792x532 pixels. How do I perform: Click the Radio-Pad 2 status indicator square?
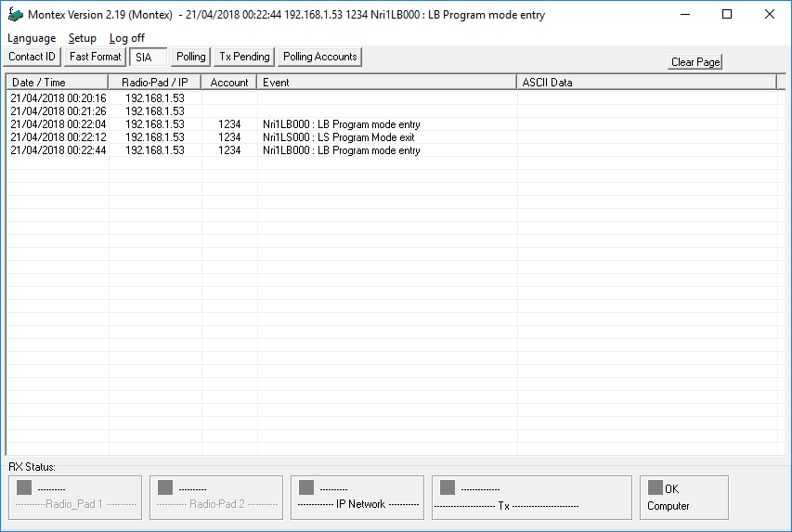click(x=165, y=487)
